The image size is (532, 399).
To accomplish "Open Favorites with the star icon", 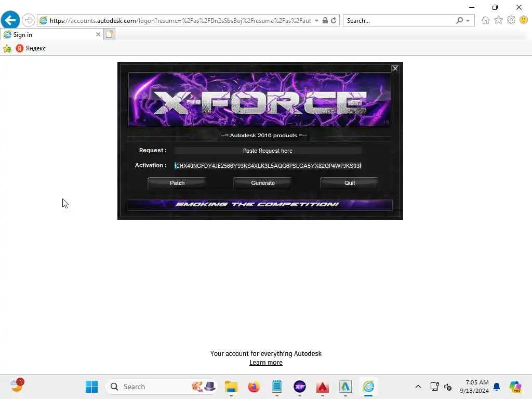I will (498, 20).
